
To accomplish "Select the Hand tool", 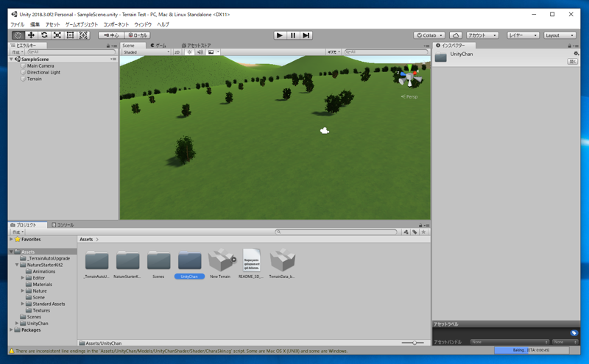I will point(18,35).
